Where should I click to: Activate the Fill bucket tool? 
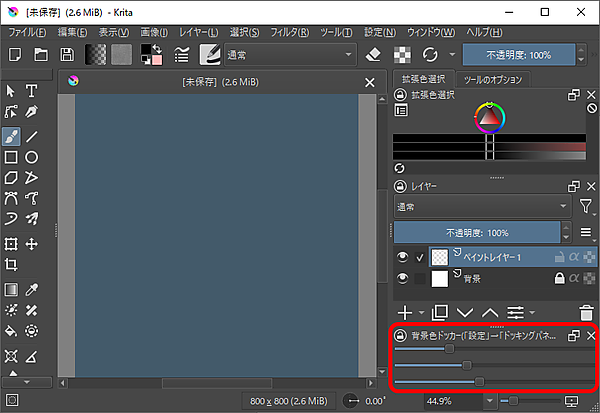(11, 331)
